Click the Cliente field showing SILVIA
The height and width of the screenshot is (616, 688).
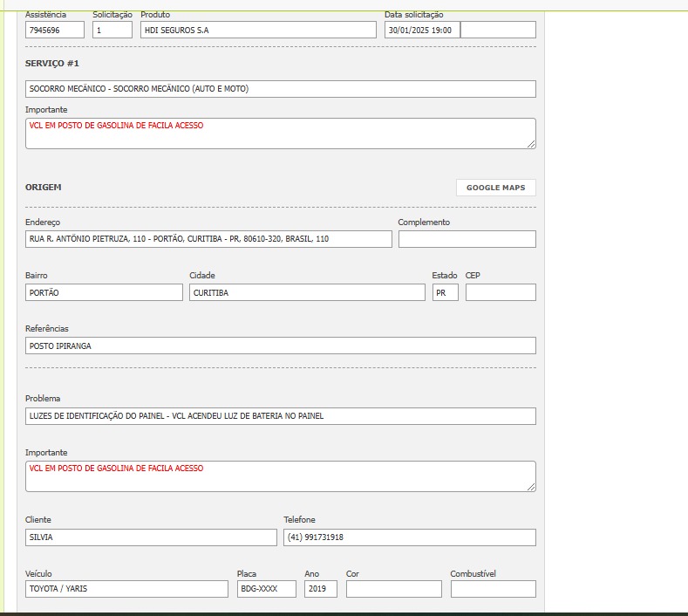coord(151,537)
